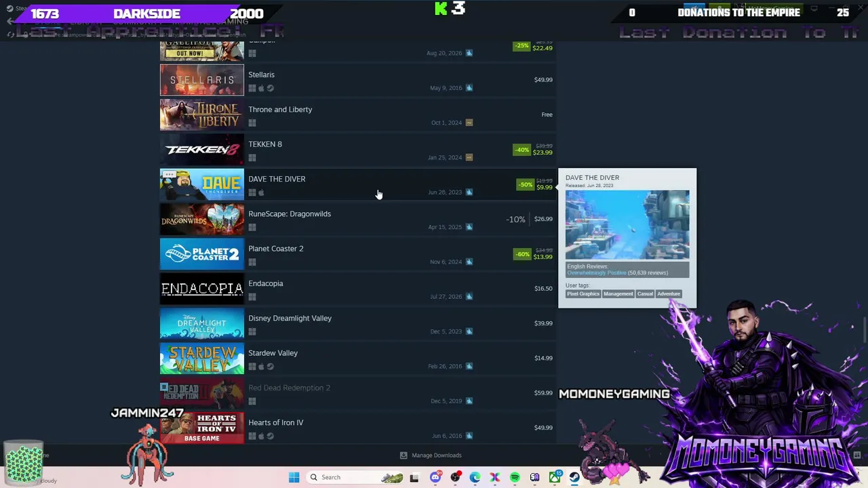The height and width of the screenshot is (488, 868).
Task: Click the thumbs-up review icon on DAVE THE DIVER row
Action: point(469,192)
